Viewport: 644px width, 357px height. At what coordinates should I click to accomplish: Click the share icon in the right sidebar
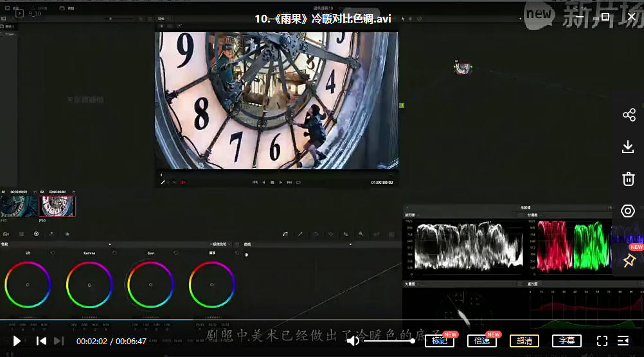(x=629, y=115)
